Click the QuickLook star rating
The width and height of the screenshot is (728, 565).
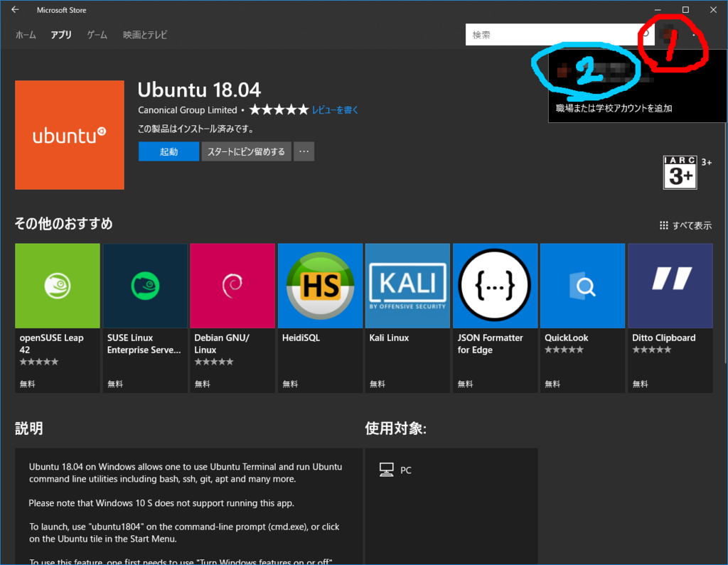click(564, 350)
